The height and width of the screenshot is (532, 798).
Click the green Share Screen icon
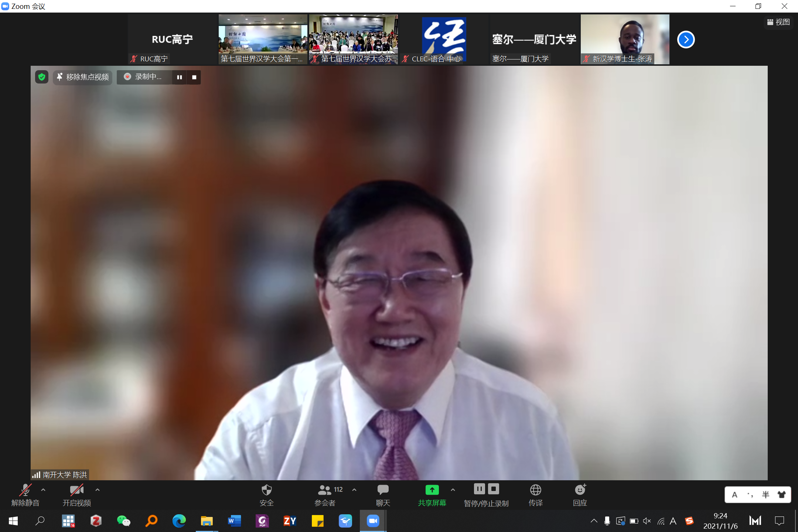[x=432, y=490]
